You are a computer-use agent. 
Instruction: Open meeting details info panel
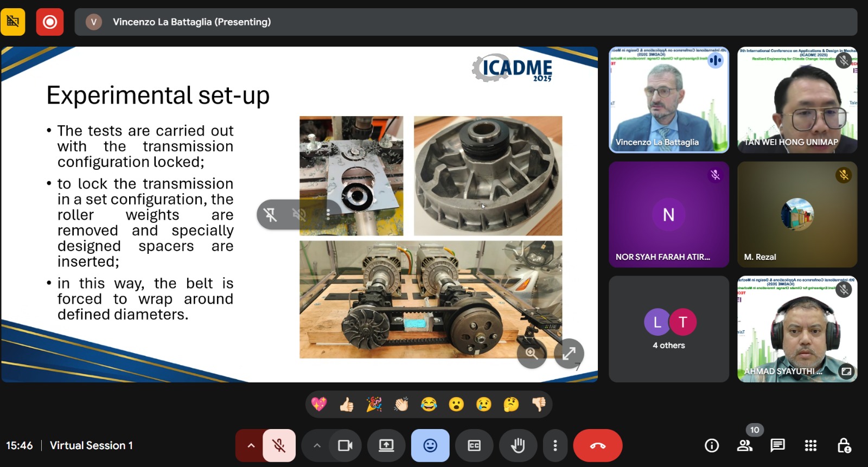pos(712,446)
